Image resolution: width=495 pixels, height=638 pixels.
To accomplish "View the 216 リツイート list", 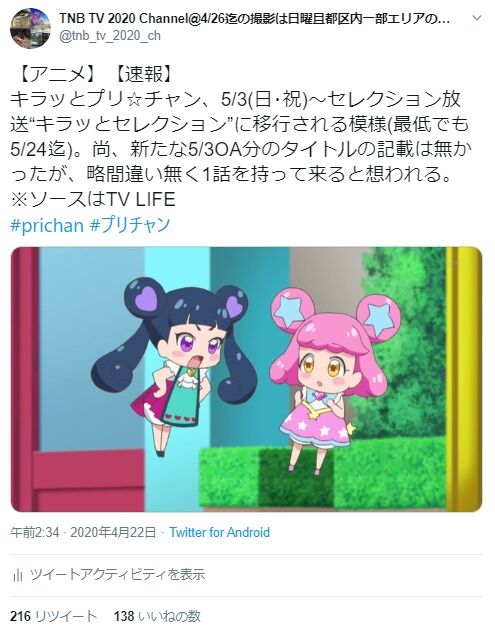I will pyautogui.click(x=53, y=616).
